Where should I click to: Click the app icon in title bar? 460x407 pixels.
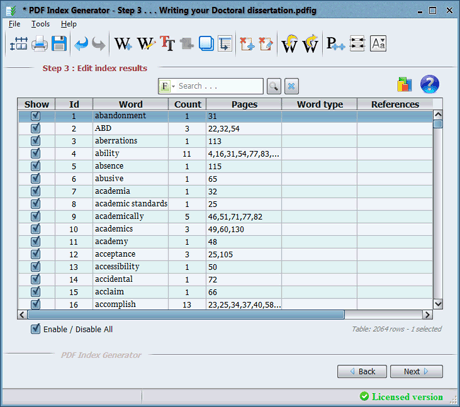tap(11, 11)
